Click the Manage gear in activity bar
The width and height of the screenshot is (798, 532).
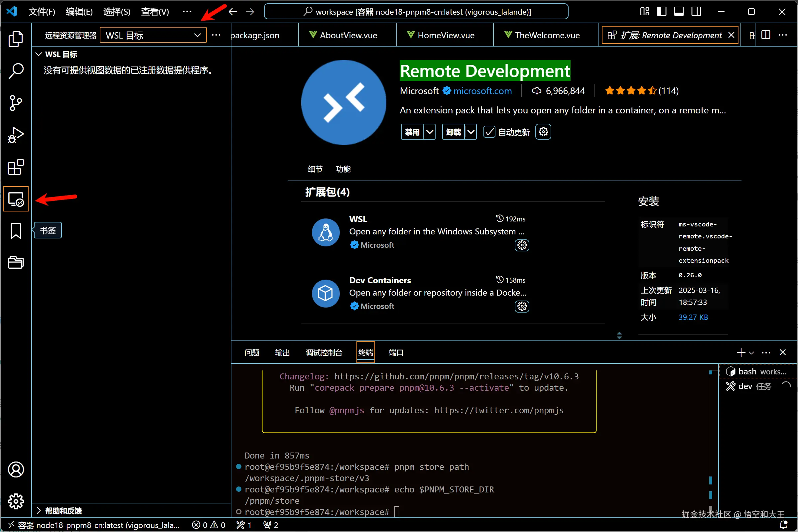coord(16,501)
